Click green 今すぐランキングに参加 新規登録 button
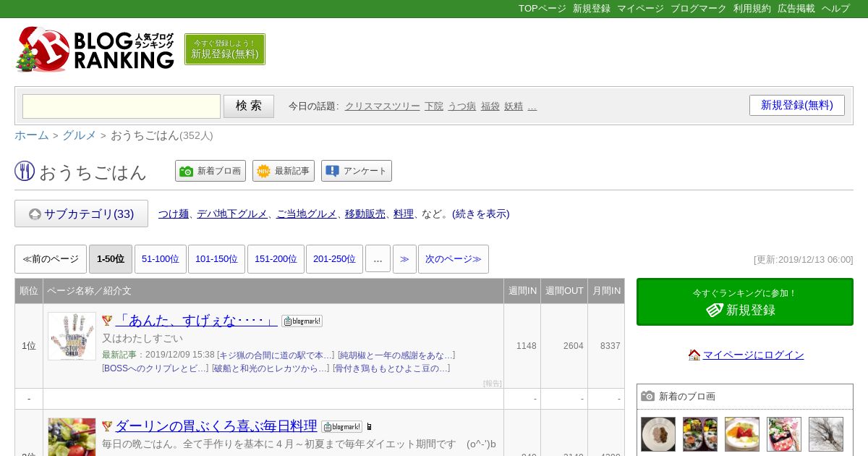Viewport: 868px width, 456px height. (745, 302)
